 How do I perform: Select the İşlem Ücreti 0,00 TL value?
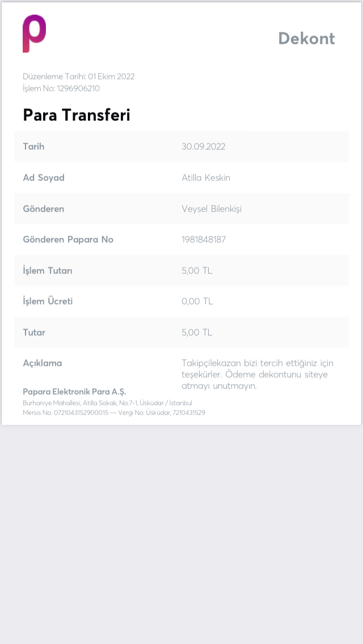coord(197,302)
